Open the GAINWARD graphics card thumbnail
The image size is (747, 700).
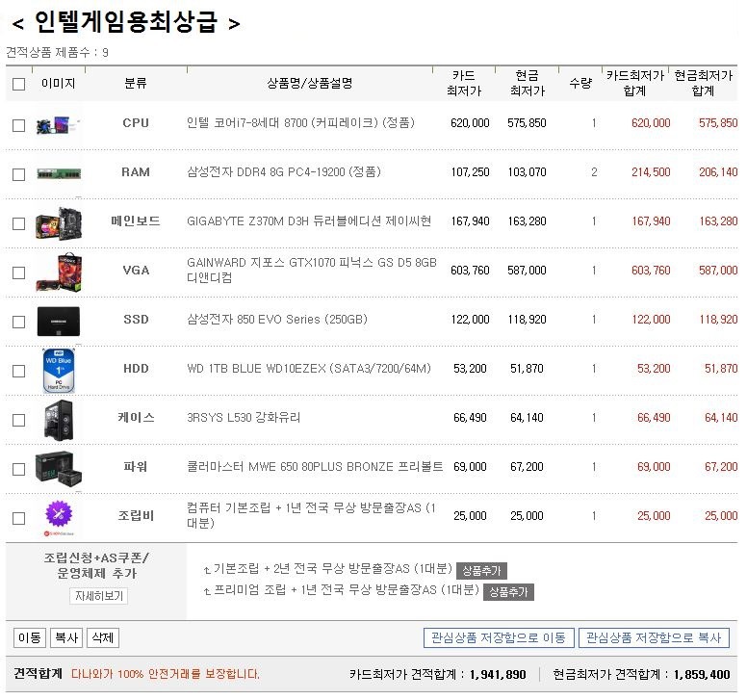59,272
